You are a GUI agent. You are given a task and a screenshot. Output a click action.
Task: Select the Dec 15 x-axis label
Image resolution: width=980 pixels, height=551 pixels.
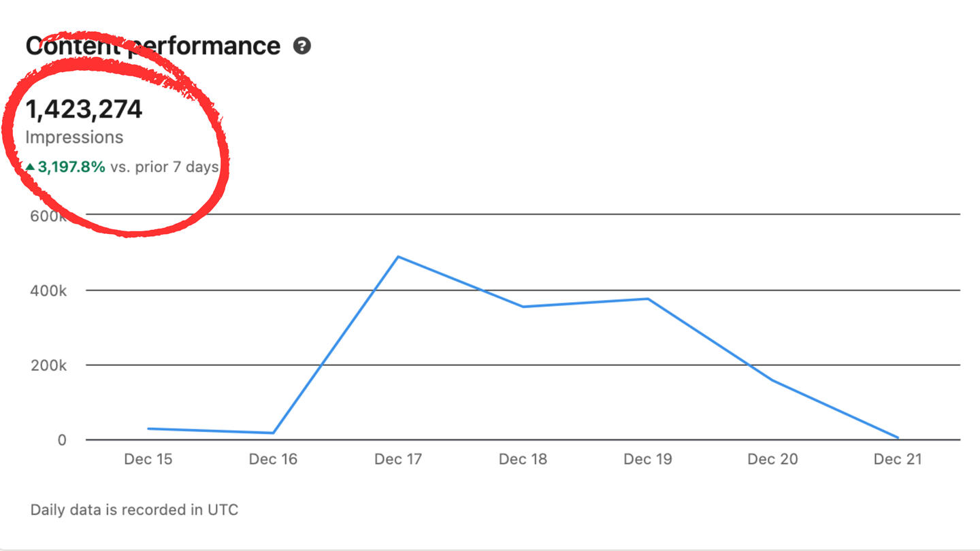click(x=148, y=459)
